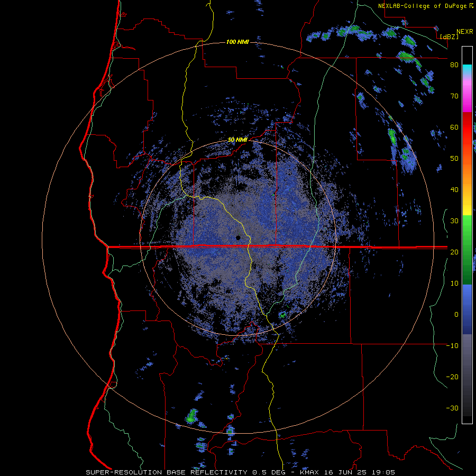Click the [dBZ] unit label

point(449,36)
